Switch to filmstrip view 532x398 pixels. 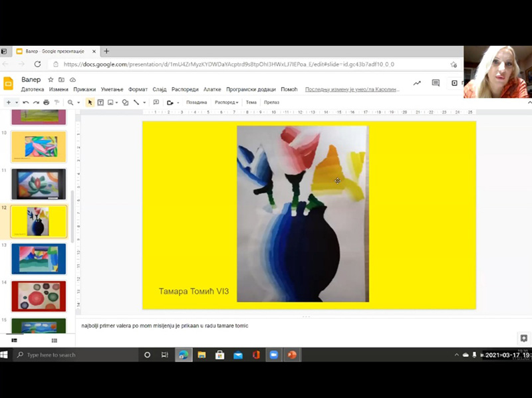click(14, 340)
